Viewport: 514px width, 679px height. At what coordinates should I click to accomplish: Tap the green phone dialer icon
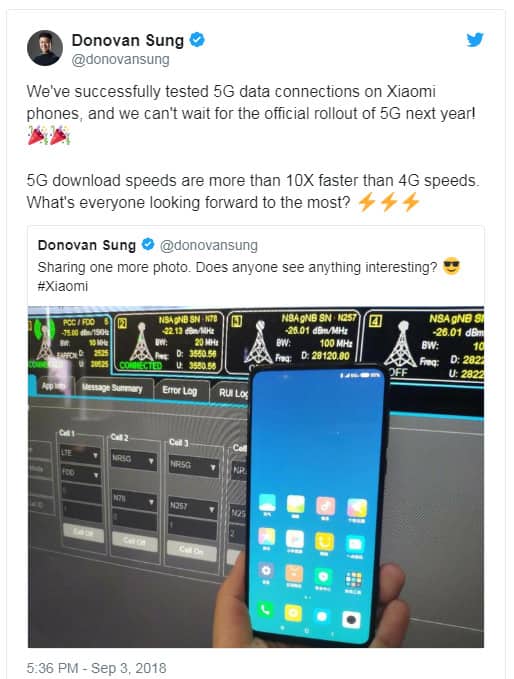(x=265, y=611)
